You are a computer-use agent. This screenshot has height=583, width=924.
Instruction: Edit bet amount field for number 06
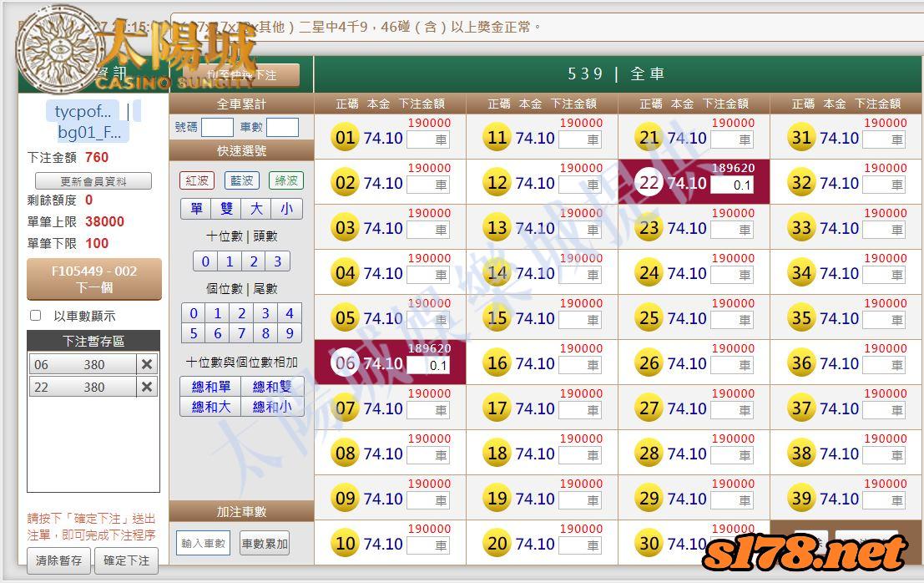(428, 366)
